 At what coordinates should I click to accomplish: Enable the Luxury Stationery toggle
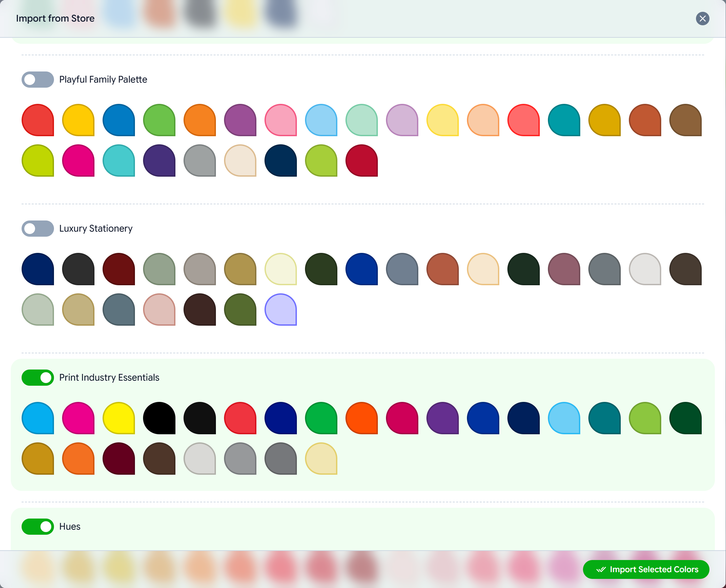pyautogui.click(x=37, y=229)
